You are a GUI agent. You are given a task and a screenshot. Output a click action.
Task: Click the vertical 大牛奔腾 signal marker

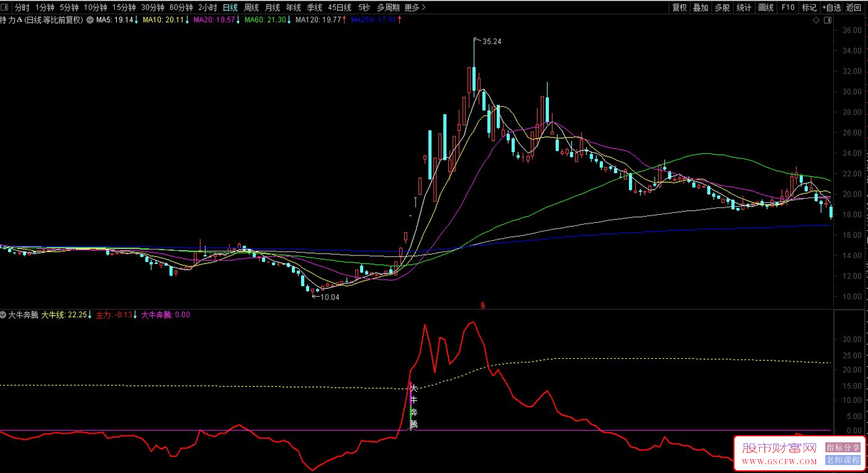pos(413,406)
